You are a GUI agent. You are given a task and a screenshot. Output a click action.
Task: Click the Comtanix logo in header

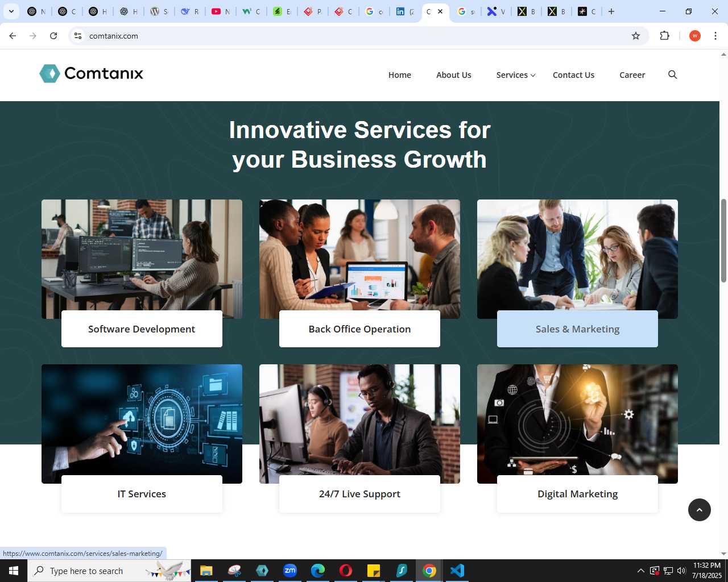[x=91, y=73]
